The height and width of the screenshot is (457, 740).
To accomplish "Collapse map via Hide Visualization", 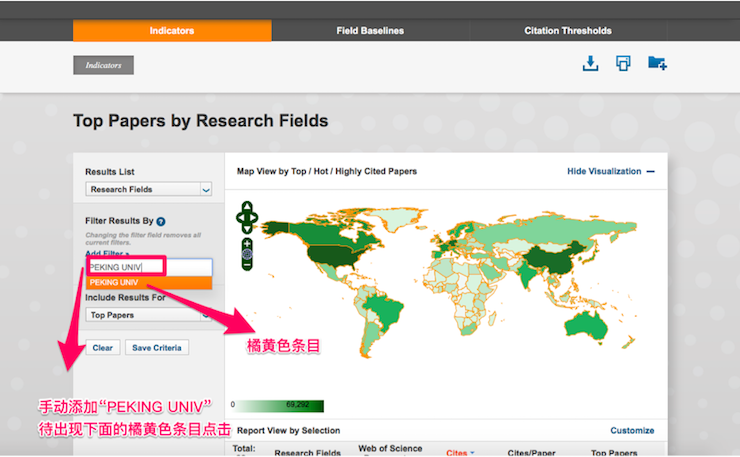I will (x=610, y=171).
